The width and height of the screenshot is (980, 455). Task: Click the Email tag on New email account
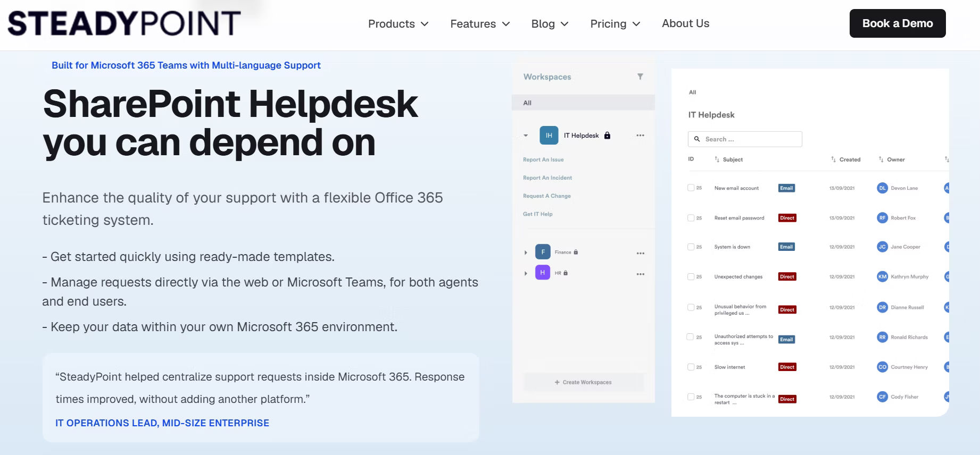click(786, 188)
